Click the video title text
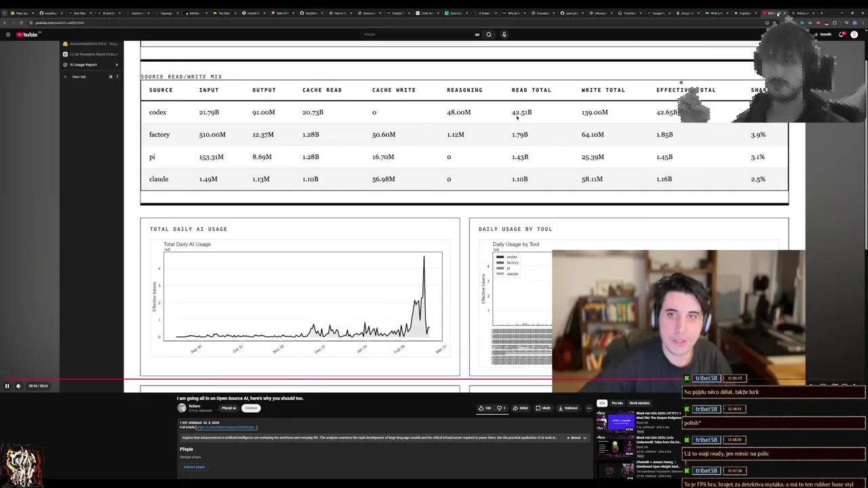The width and height of the screenshot is (868, 488). pos(240,399)
